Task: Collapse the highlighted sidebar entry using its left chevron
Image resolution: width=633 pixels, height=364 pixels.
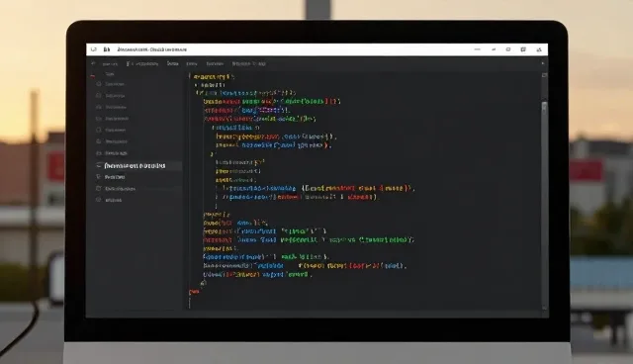Action: click(99, 166)
